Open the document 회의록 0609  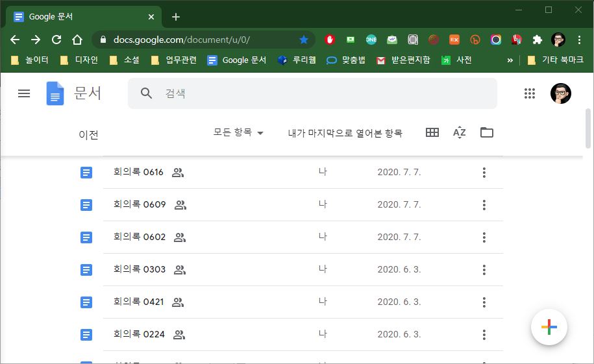point(140,204)
